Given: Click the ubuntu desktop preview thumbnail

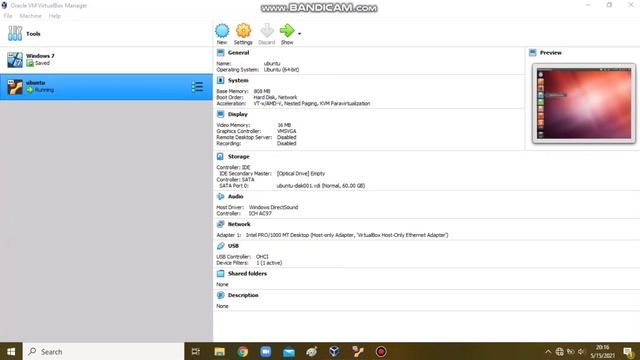Looking at the screenshot, I should pos(584,103).
